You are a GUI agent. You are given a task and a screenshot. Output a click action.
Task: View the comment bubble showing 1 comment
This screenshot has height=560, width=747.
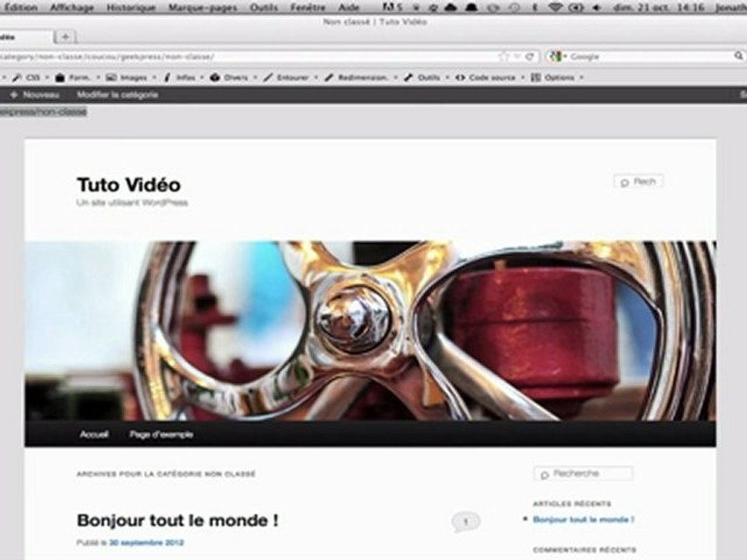(x=465, y=522)
